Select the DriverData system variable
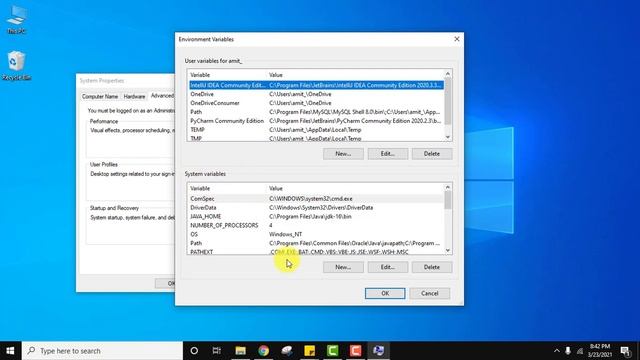The width and height of the screenshot is (640, 360). 316,208
